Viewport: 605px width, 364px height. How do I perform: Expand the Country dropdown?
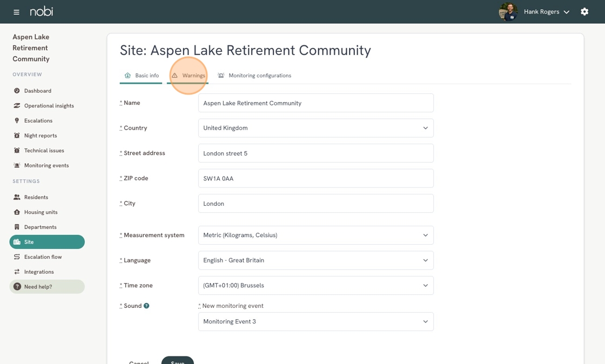click(x=315, y=128)
